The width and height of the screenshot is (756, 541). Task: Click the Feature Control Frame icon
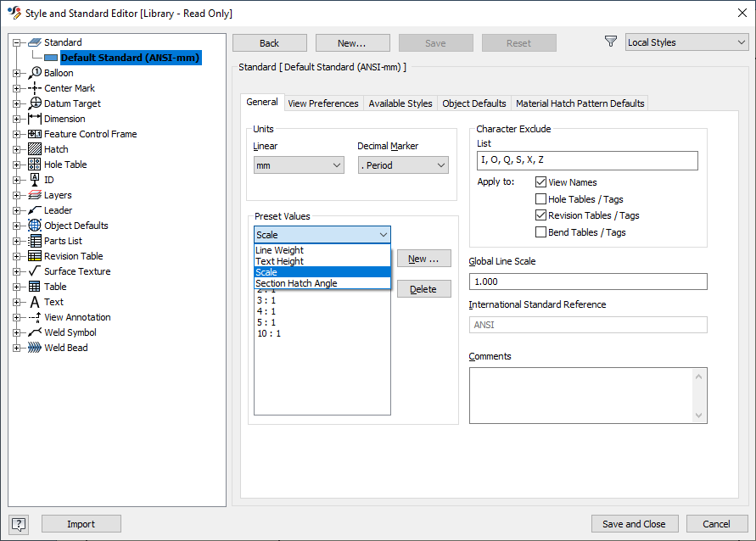tap(35, 134)
